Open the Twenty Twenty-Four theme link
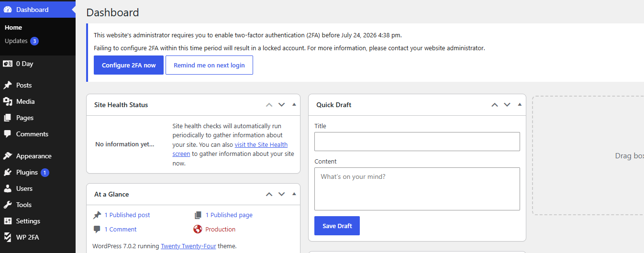Screen dimensions: 644x253 pos(189,246)
